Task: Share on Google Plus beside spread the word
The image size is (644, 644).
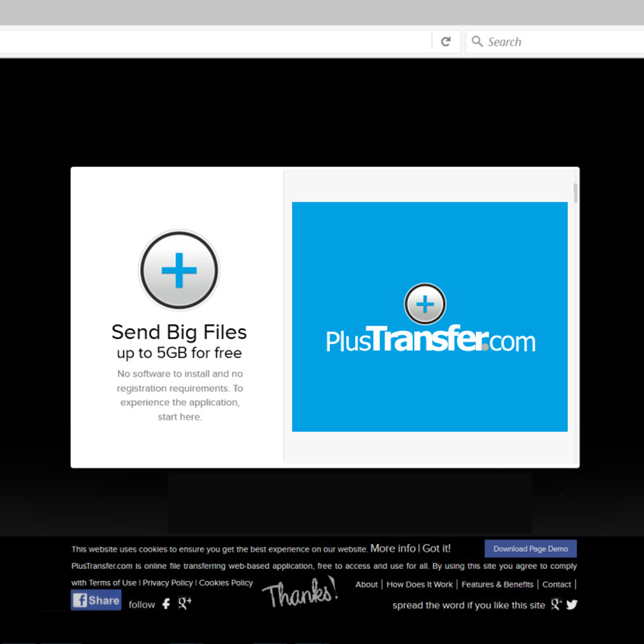Action: pyautogui.click(x=556, y=604)
